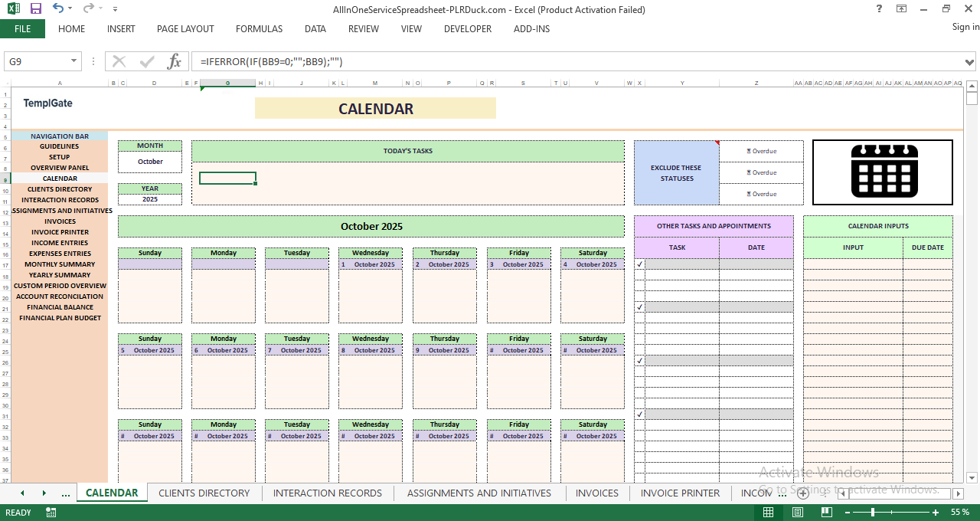The width and height of the screenshot is (980, 521).
Task: Switch to Normal view in status bar
Action: coord(768,512)
